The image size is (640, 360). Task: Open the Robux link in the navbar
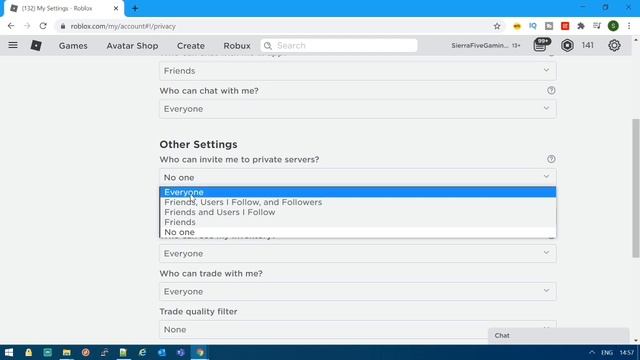coord(237,46)
